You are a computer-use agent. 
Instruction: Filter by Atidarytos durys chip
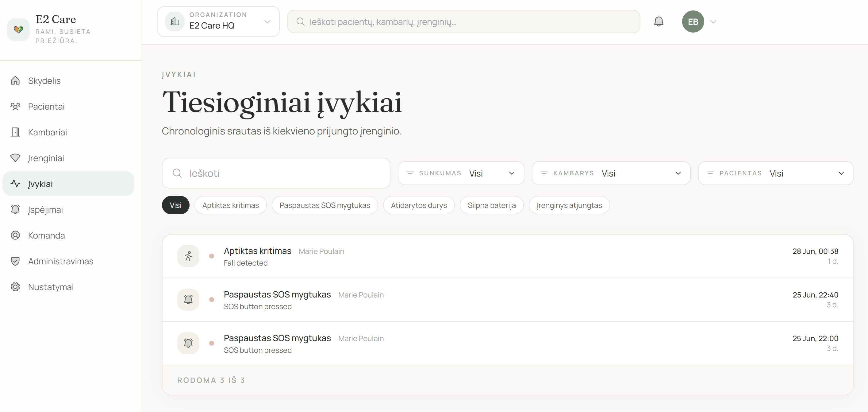click(x=418, y=205)
